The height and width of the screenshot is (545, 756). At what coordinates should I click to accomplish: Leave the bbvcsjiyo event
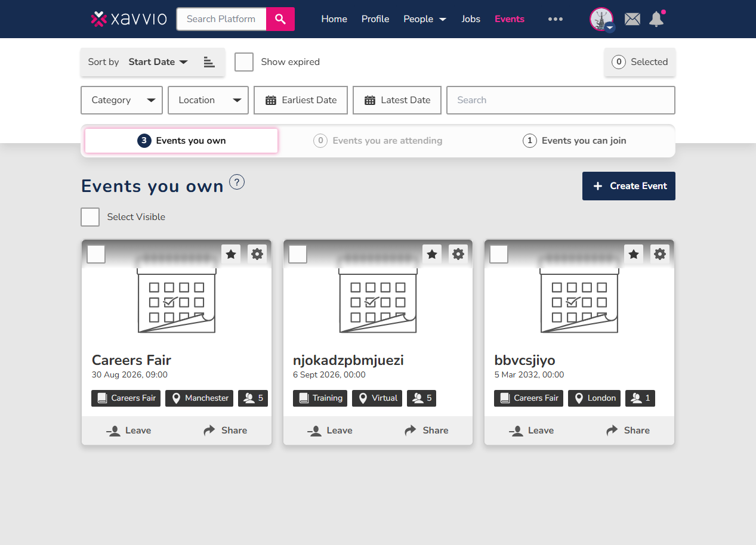[x=532, y=431]
